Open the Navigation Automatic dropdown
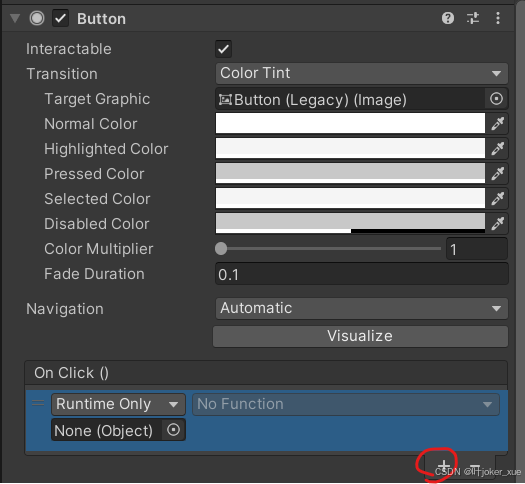525x484 pixels. click(362, 308)
